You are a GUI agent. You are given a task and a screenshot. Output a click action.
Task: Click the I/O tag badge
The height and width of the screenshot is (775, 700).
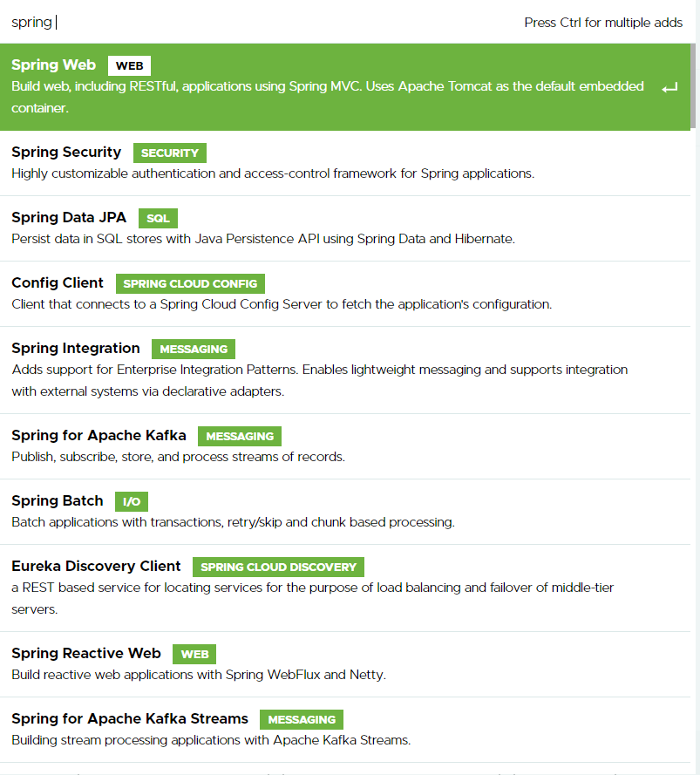(x=132, y=501)
